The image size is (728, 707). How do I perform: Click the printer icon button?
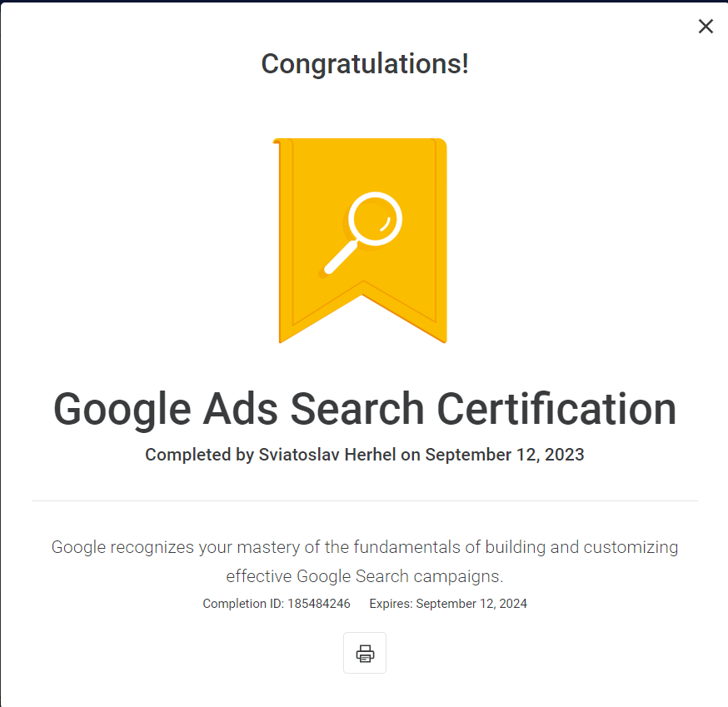(365, 653)
